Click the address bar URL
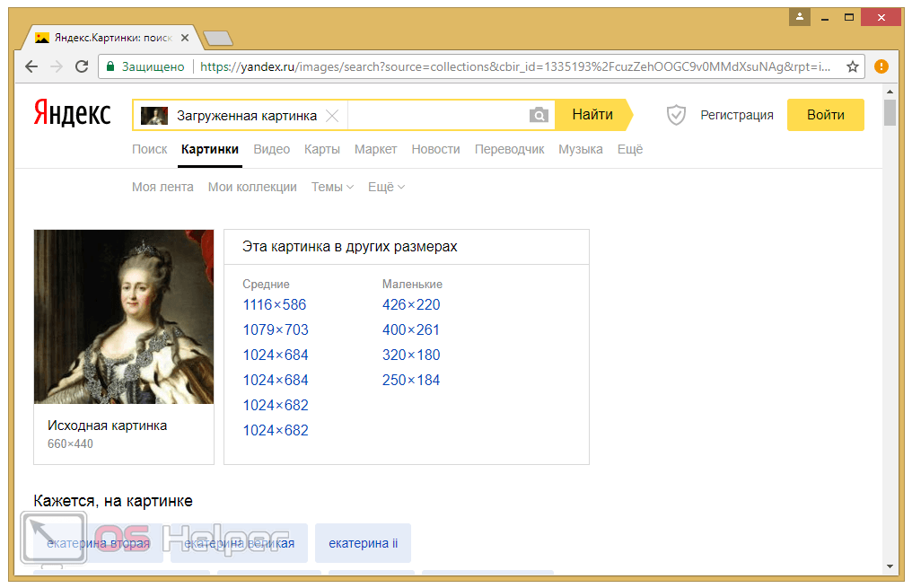This screenshot has width=912, height=588. point(515,67)
